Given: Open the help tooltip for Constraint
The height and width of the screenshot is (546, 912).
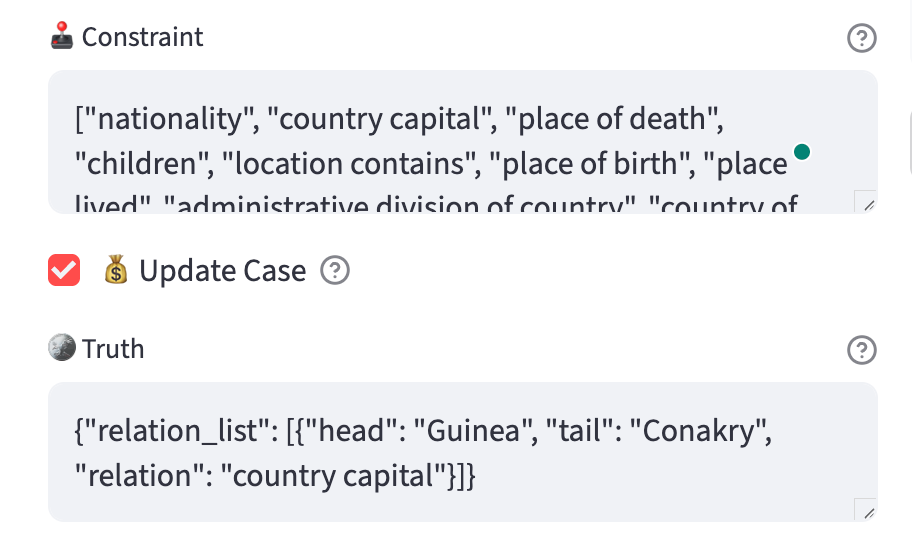Looking at the screenshot, I should click(x=861, y=38).
